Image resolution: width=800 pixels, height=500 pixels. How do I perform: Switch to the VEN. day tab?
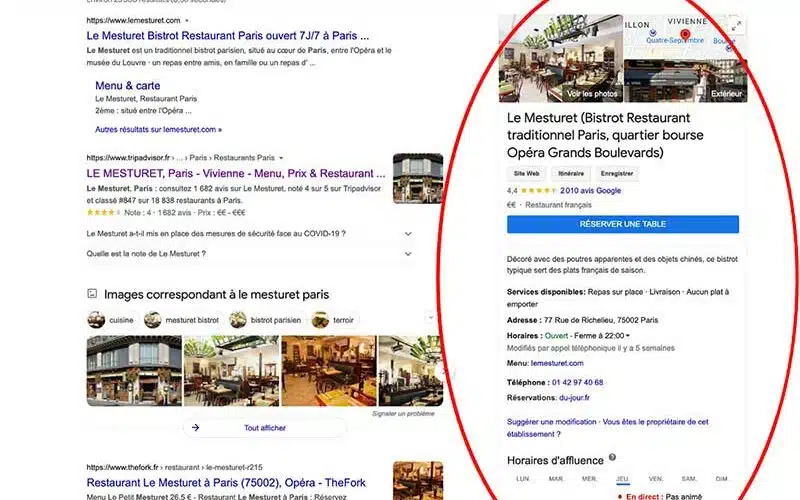(x=656, y=479)
